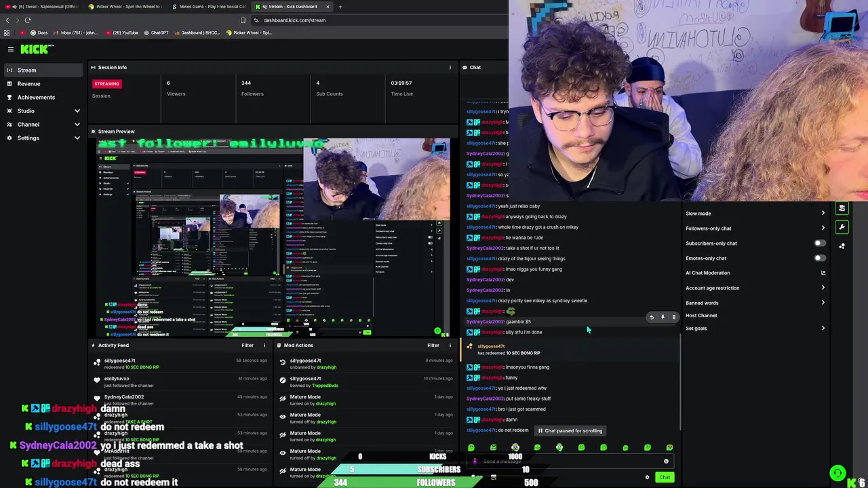Go back in browser history
Screen dimensions: 868x488
tap(7, 20)
